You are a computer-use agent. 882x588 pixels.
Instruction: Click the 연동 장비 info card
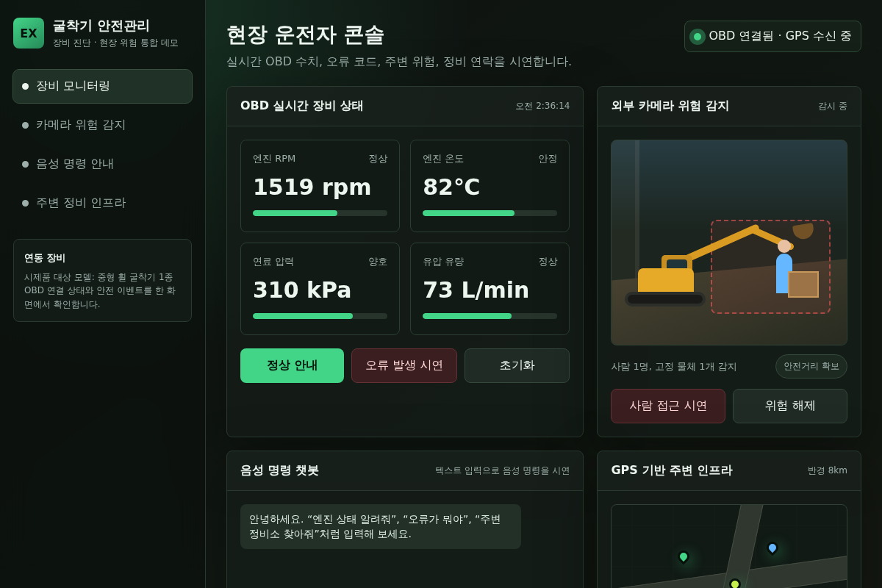coord(102,280)
